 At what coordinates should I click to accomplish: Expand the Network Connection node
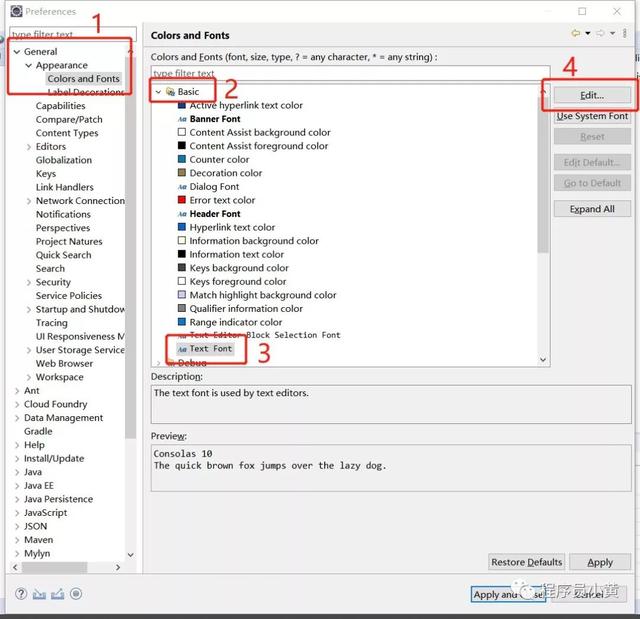click(29, 201)
